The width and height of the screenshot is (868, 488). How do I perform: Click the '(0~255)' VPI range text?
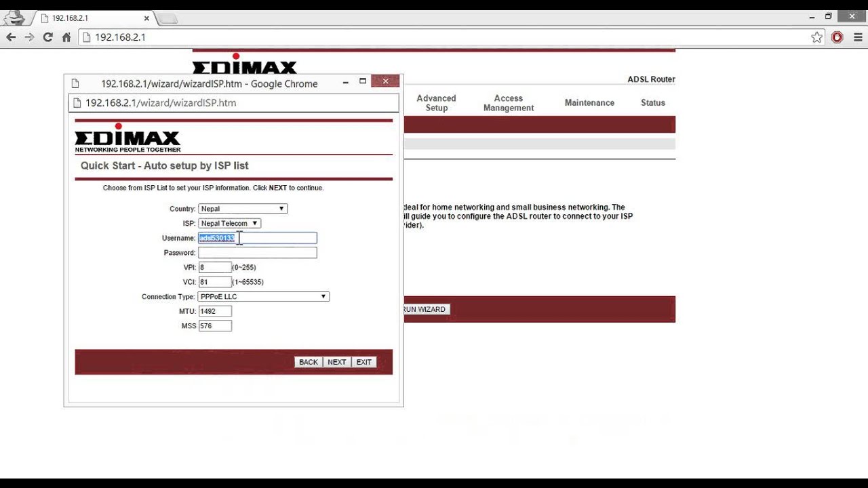pos(244,268)
